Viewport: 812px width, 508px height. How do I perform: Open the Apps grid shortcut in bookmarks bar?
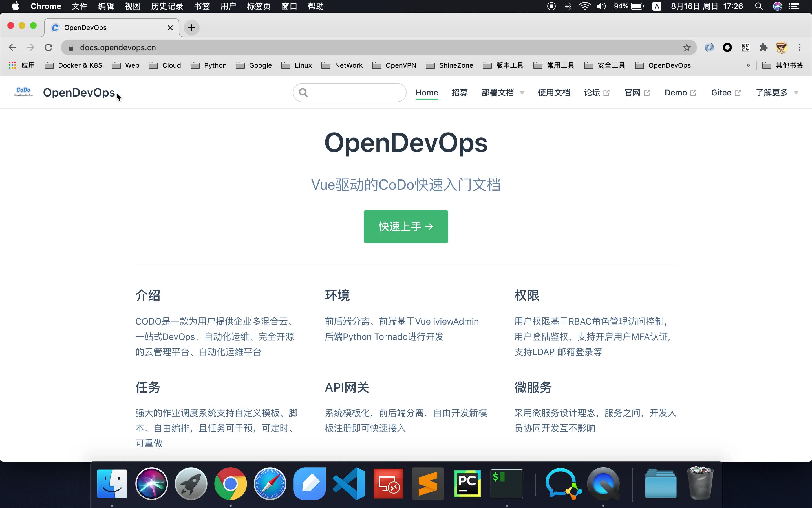coord(22,65)
